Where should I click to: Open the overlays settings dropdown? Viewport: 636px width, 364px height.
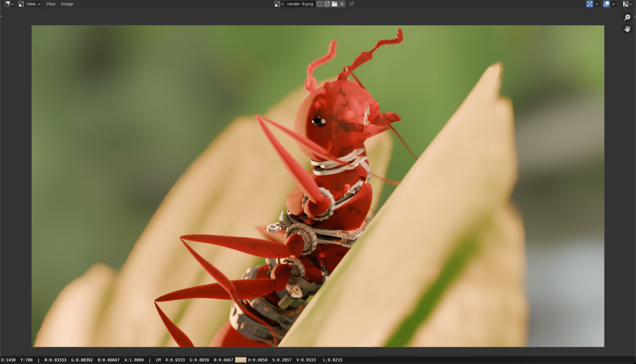click(613, 4)
